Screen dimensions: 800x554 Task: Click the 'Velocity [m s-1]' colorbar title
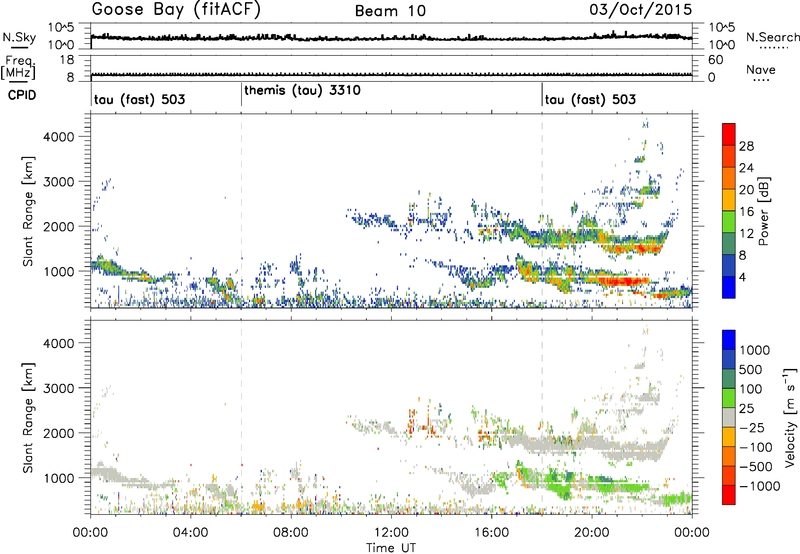pyautogui.click(x=790, y=417)
